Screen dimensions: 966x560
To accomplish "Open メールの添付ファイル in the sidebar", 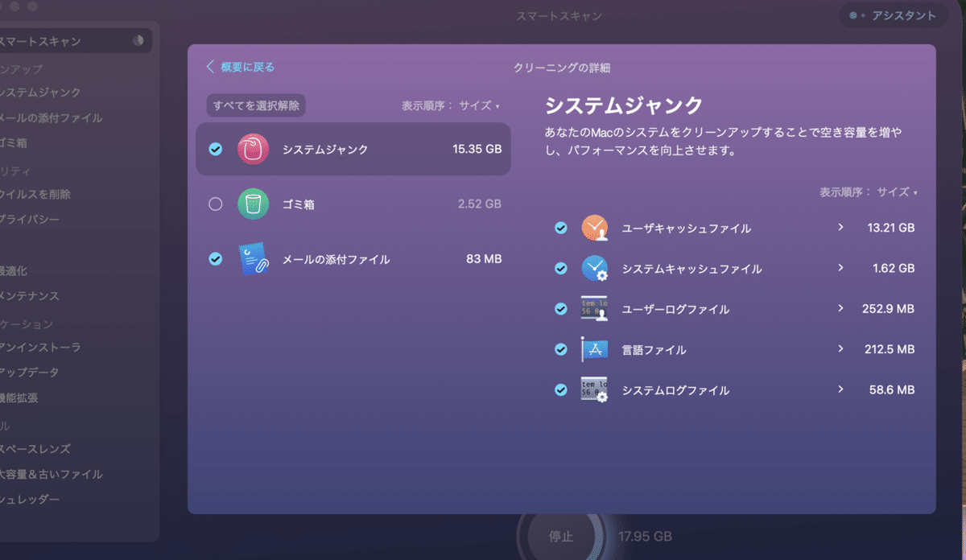I will coord(52,117).
